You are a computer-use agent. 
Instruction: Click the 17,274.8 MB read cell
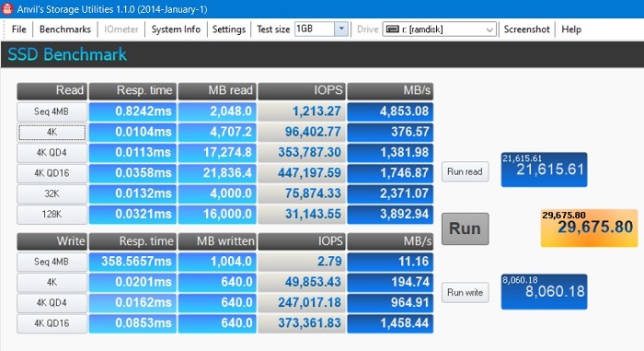217,153
